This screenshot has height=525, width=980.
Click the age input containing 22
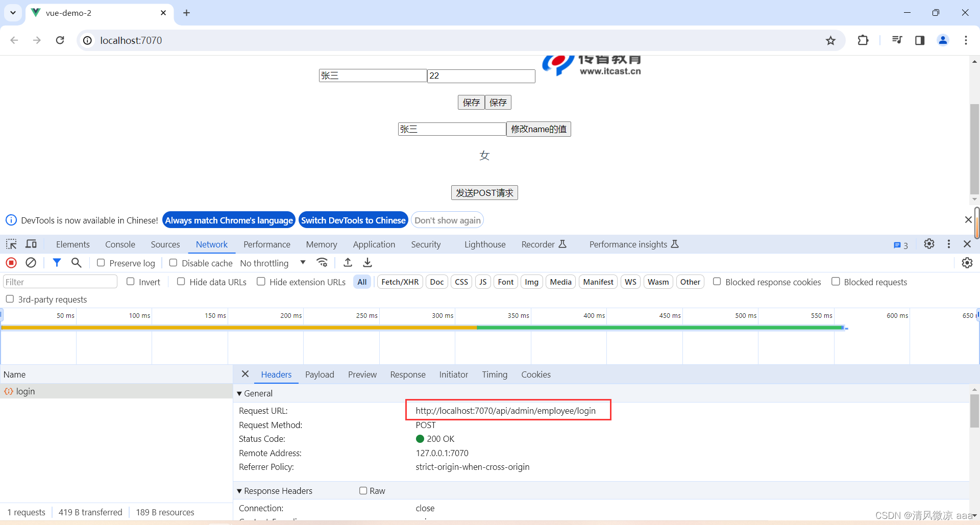(x=481, y=76)
